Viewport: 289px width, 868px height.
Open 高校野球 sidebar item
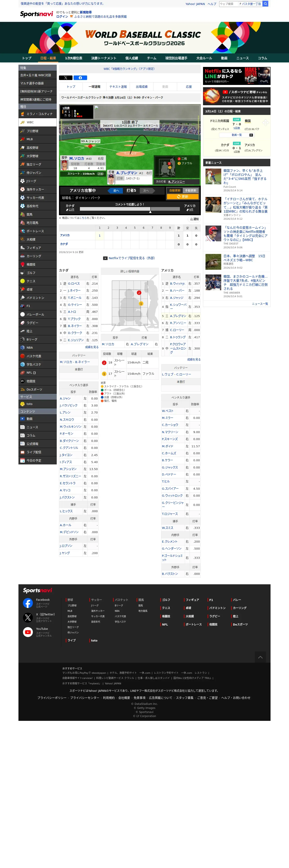(x=37, y=148)
